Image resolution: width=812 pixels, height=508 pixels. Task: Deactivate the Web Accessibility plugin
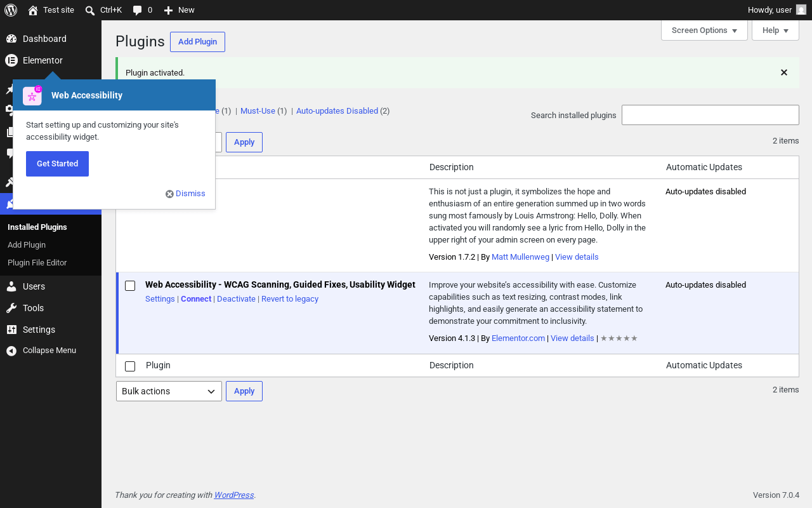[x=236, y=299]
